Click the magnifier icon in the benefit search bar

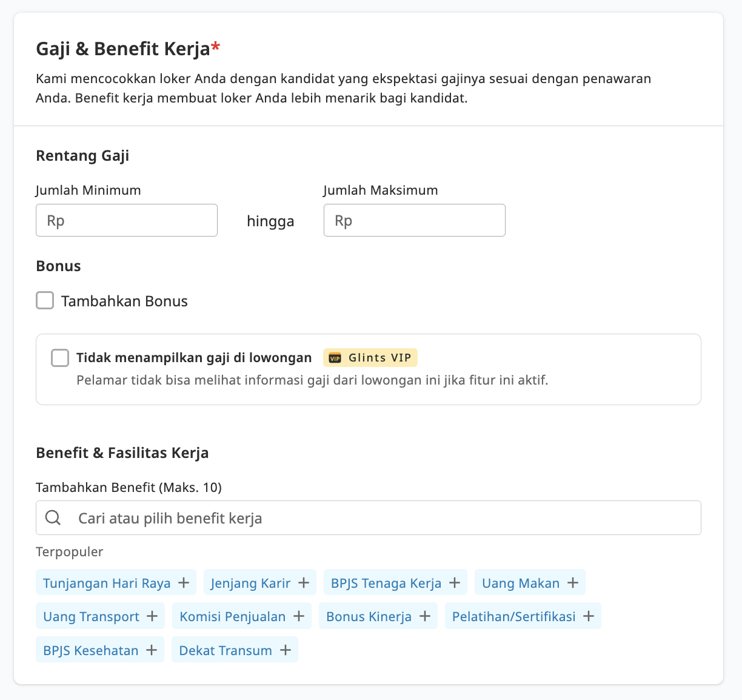53,517
